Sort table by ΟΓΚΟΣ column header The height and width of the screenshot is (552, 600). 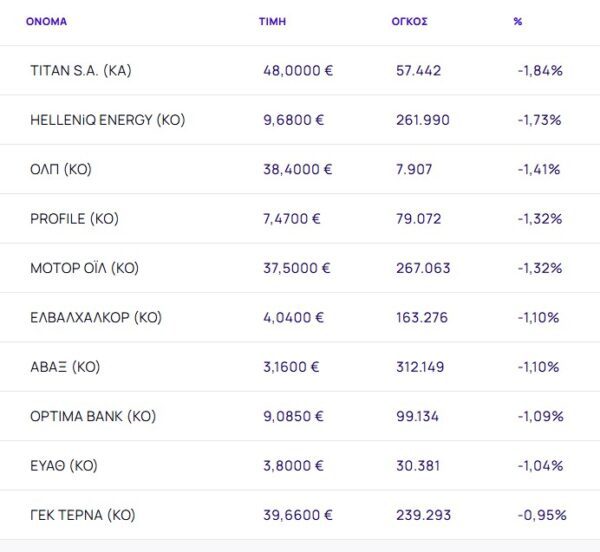coord(409,21)
